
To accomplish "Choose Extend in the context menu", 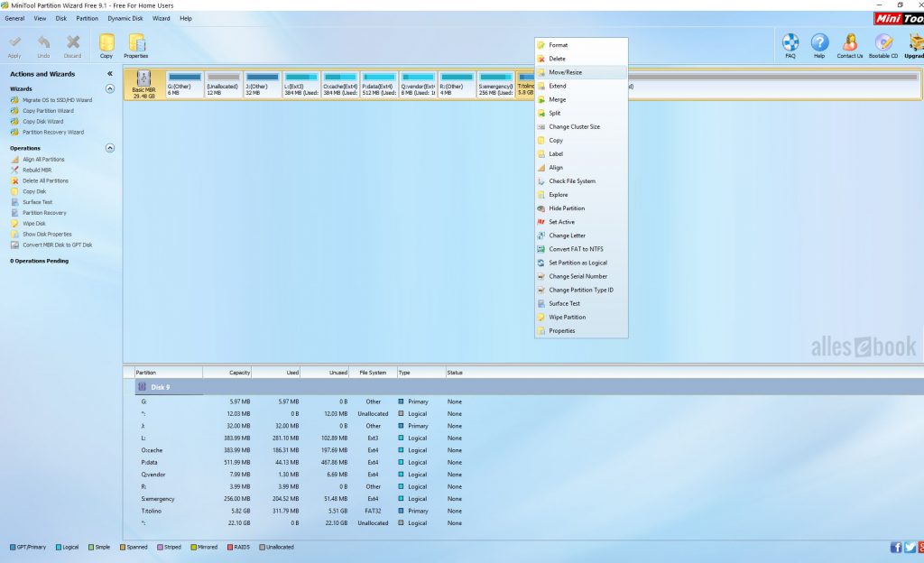I will [581, 86].
